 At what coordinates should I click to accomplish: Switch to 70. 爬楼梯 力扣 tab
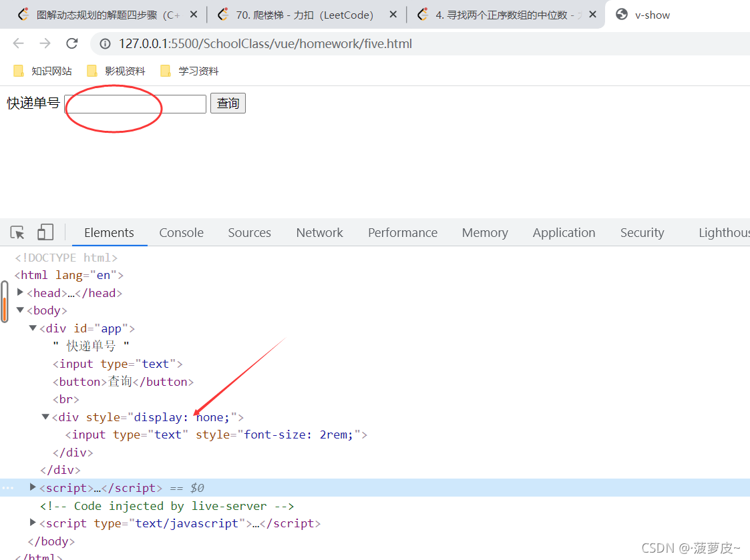(x=305, y=15)
